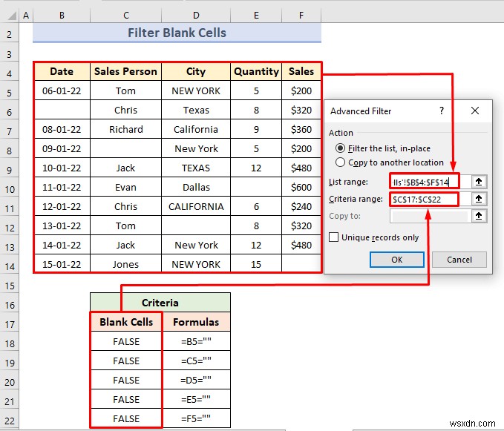The height and width of the screenshot is (431, 504).
Task: Select the CALIFORNIA cell in row 11
Action: 196,206
